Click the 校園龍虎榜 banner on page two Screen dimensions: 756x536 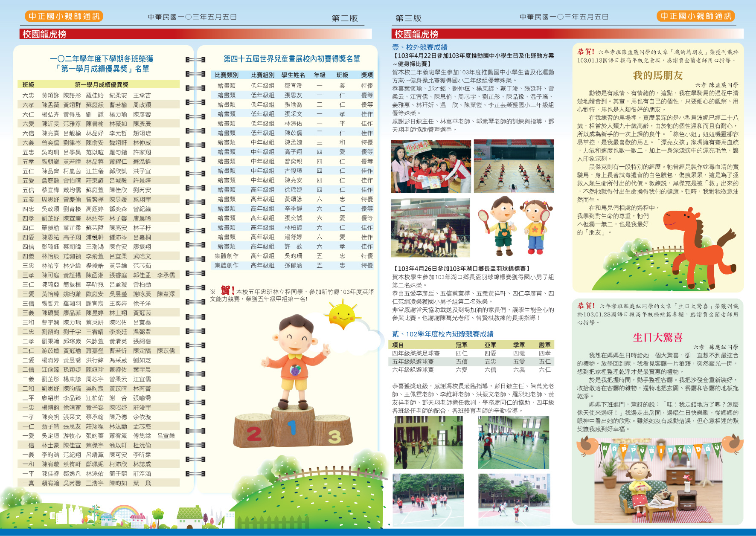tap(196, 34)
